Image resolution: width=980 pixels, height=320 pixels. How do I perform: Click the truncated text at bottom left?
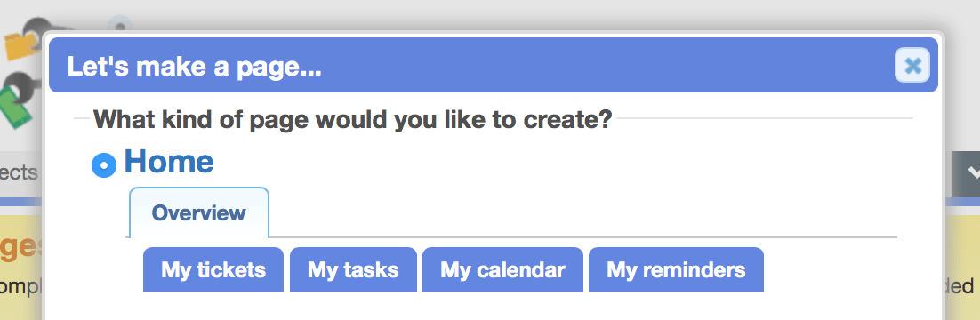click(x=20, y=287)
